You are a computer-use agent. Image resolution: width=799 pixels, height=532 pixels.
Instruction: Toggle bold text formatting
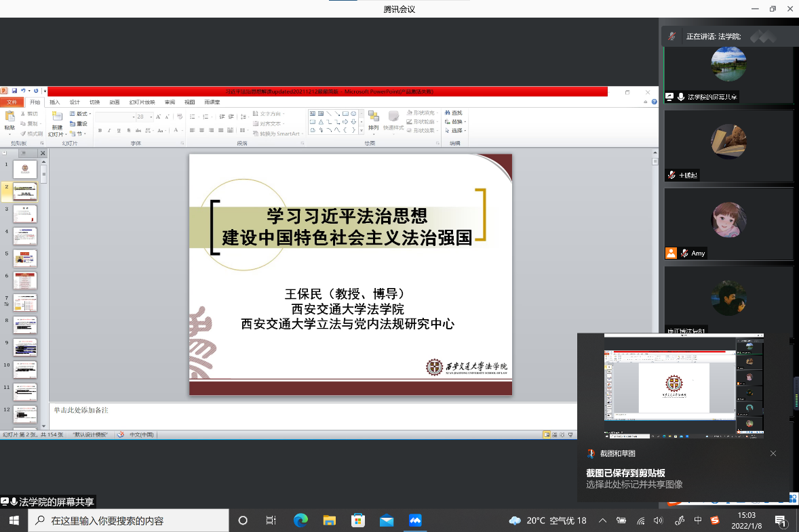[98, 130]
